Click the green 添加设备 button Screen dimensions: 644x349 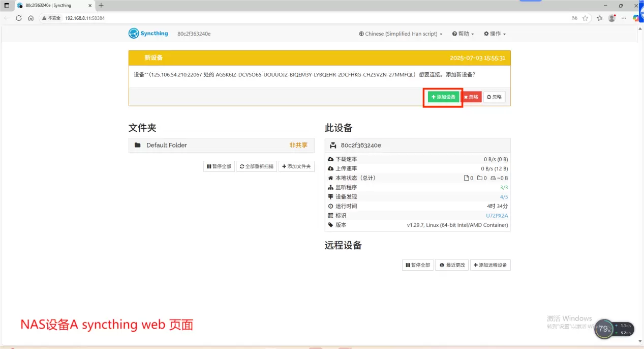443,97
